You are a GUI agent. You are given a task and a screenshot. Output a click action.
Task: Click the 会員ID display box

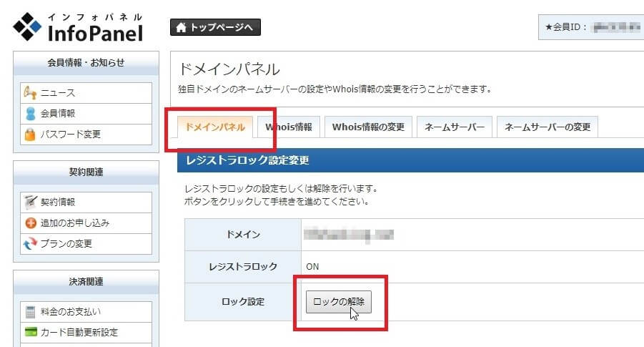(591, 27)
